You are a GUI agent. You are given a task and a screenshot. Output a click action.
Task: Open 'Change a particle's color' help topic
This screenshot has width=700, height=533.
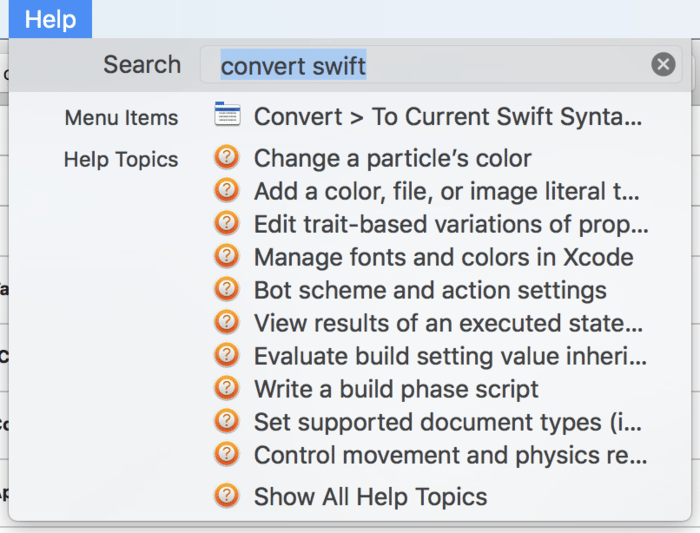392,159
